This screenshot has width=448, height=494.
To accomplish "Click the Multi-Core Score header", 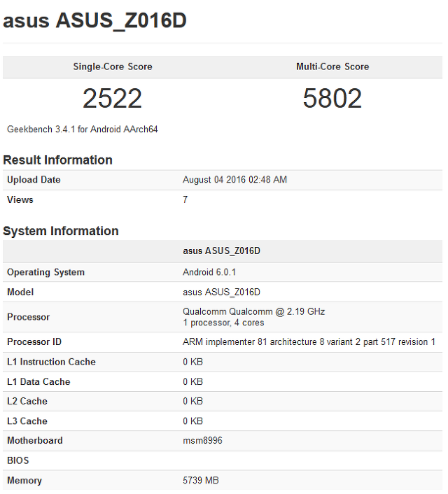I will (332, 66).
